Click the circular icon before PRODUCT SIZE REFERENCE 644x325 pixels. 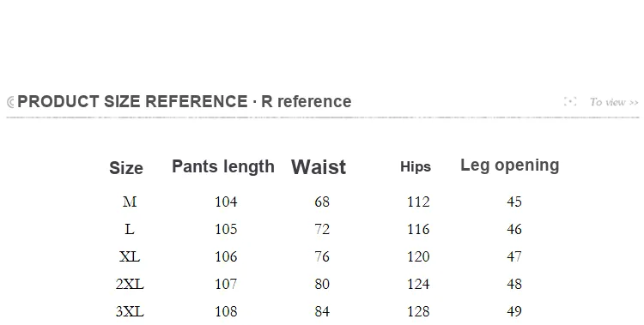point(10,102)
